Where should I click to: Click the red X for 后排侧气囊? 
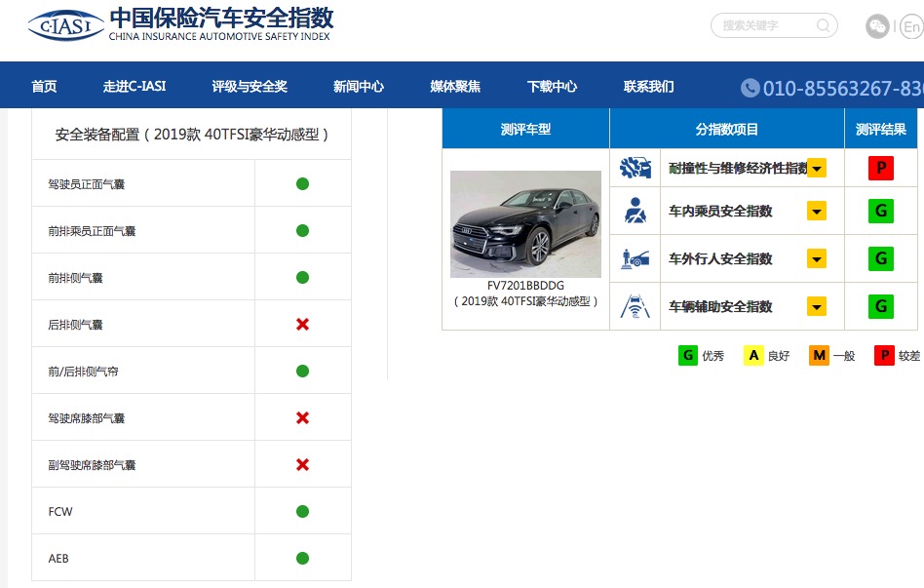[x=302, y=325]
